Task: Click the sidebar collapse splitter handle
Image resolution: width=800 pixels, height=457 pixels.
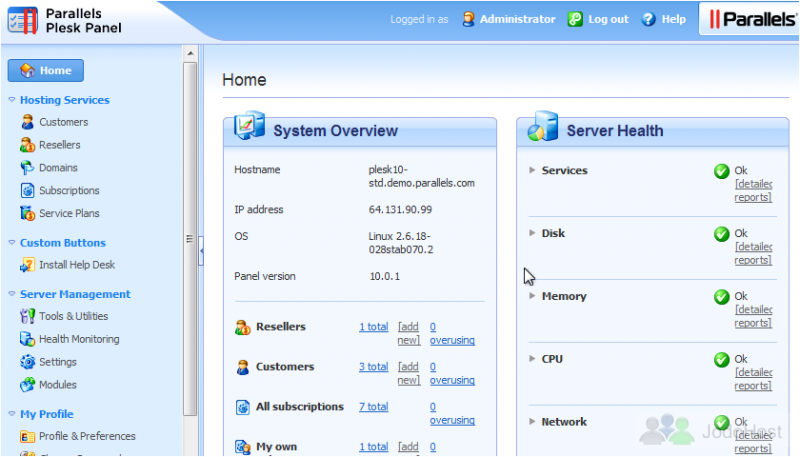Action: [x=202, y=250]
